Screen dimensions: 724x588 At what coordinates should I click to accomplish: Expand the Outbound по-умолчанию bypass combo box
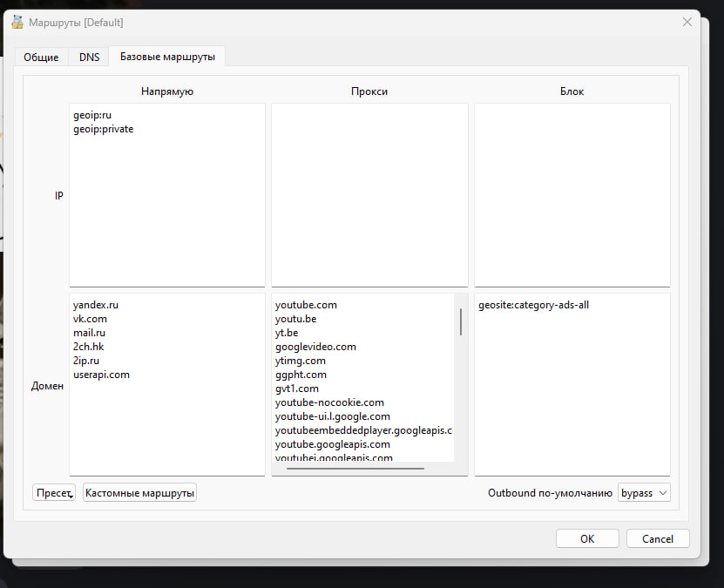pyautogui.click(x=644, y=492)
